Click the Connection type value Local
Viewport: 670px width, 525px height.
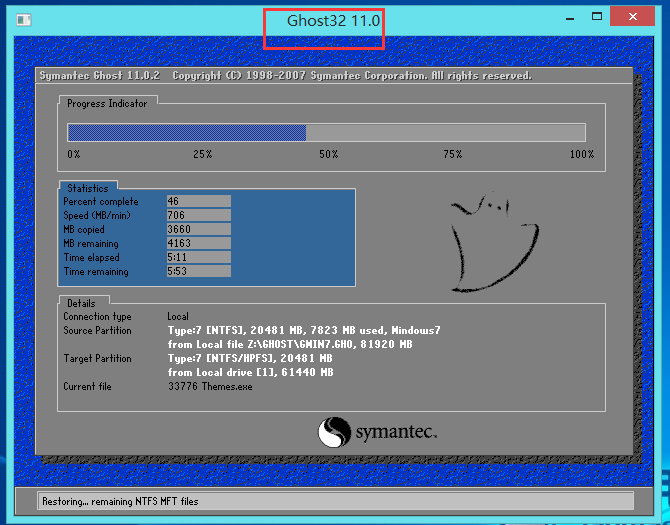pos(178,317)
